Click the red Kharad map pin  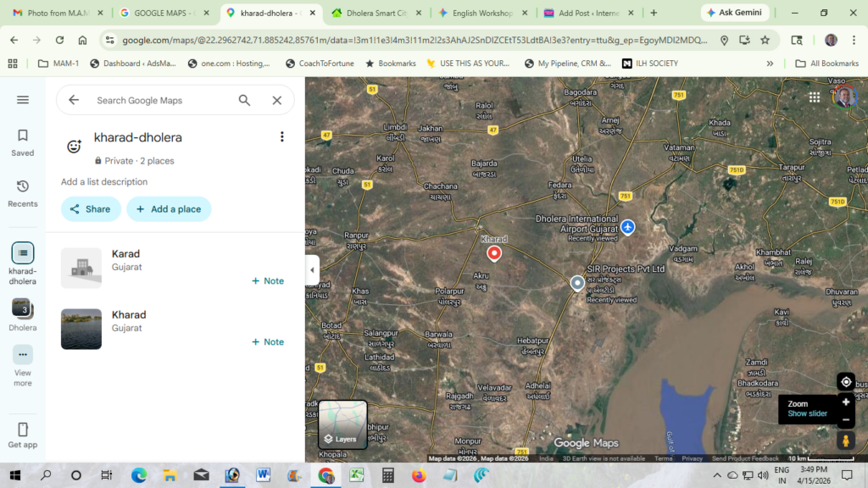click(x=494, y=252)
